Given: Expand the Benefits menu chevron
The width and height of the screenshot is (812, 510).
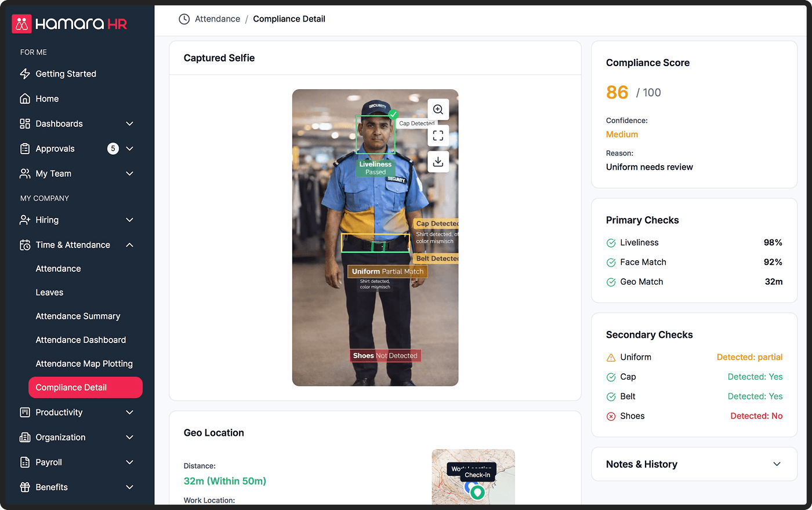Looking at the screenshot, I should click(130, 487).
